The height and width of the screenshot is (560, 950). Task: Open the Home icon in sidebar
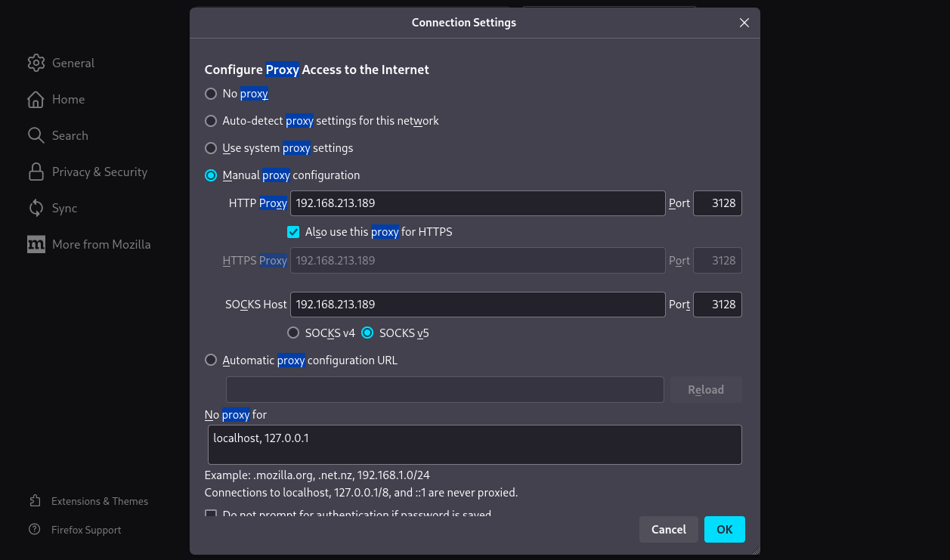click(36, 99)
